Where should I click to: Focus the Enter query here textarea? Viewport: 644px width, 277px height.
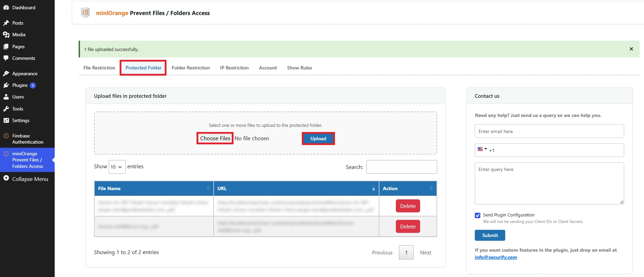click(x=549, y=183)
